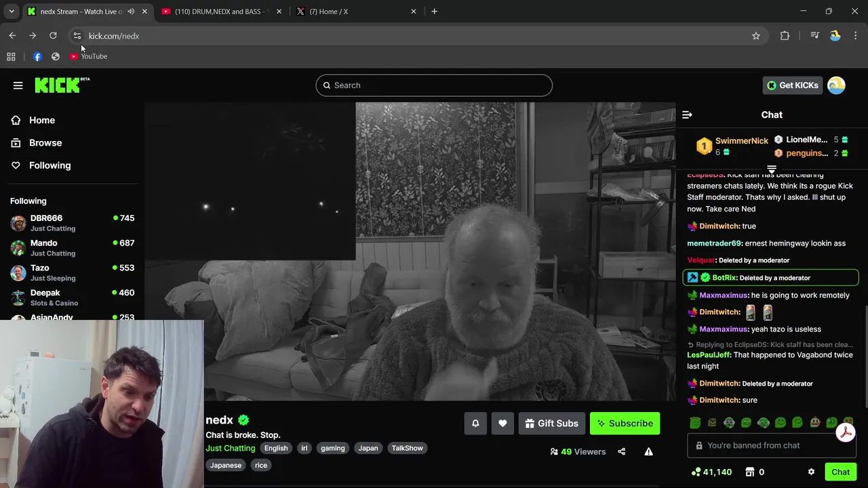Click the Kick beta logo
Screen dimensions: 868x488
pos(62,85)
